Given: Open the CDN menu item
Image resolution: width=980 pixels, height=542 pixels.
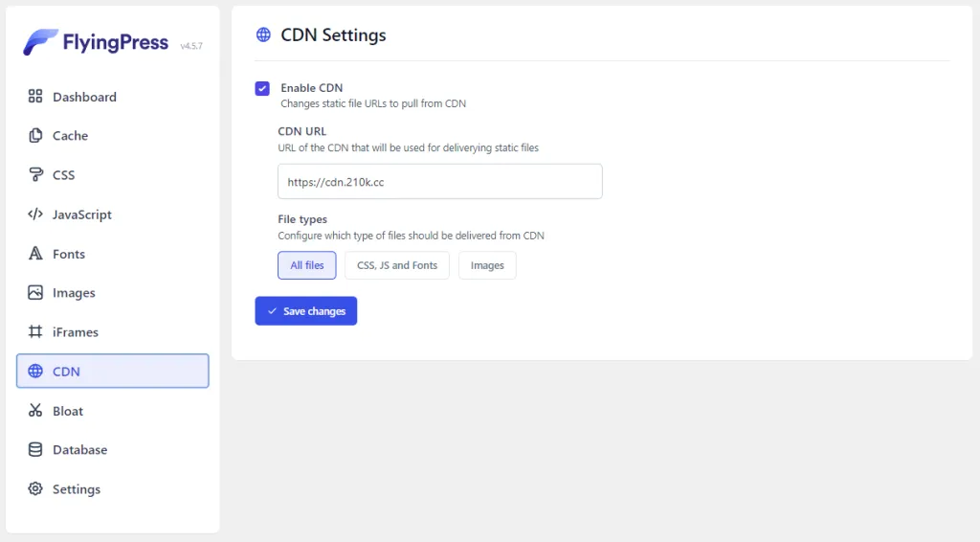Looking at the screenshot, I should [x=113, y=372].
